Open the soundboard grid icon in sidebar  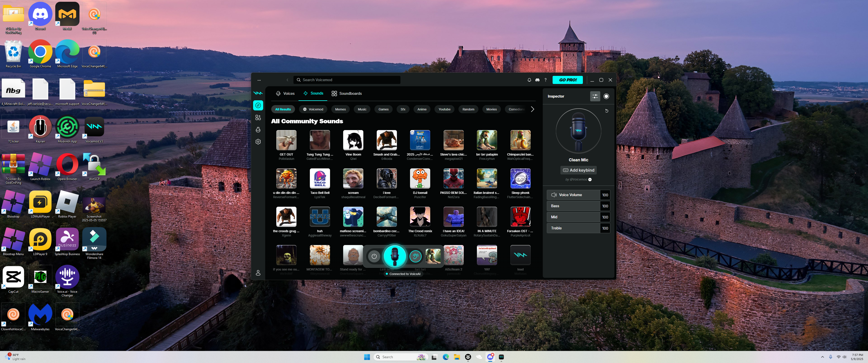point(258,117)
